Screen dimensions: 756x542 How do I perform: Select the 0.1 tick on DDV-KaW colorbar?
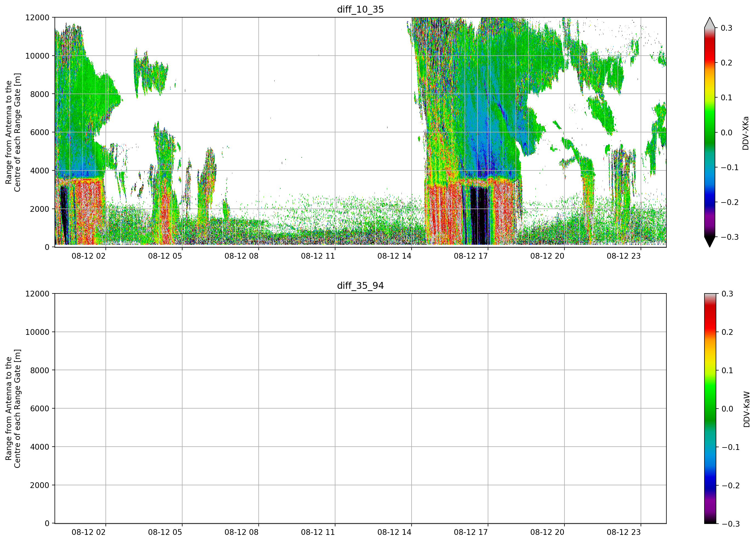coord(727,370)
